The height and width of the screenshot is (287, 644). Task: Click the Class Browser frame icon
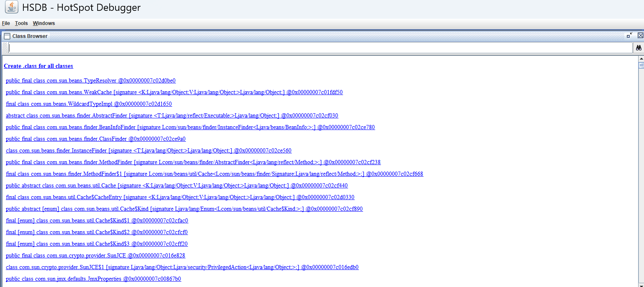(x=7, y=36)
